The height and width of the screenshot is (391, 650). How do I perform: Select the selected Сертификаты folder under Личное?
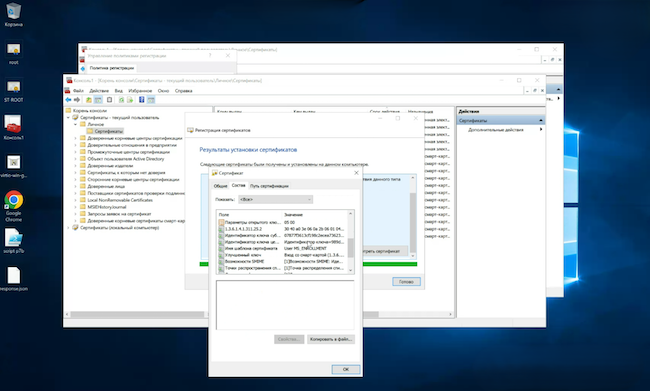pos(105,131)
